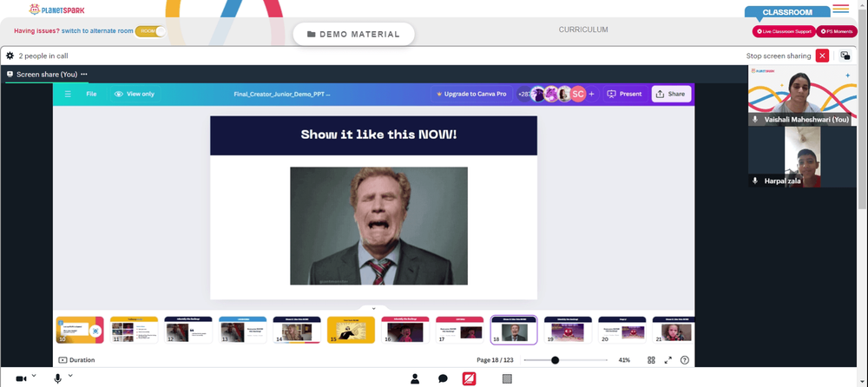
Task: Open the settings gear in the call bar
Action: [10, 56]
